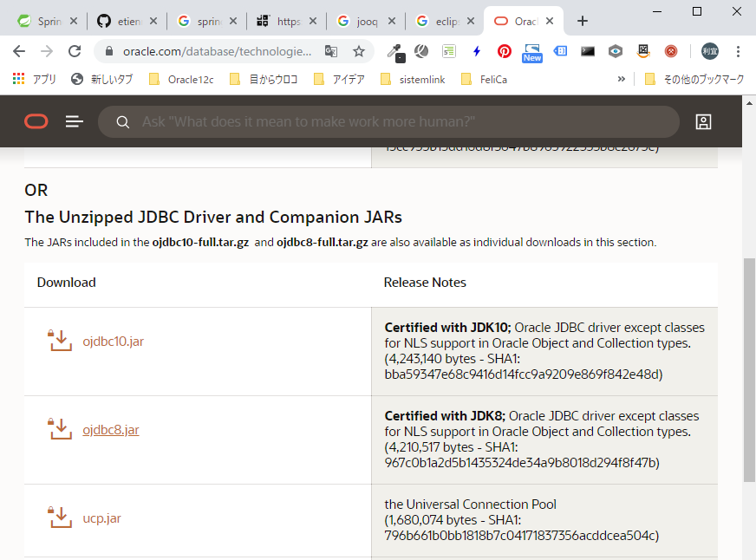Click the page vertical scrollbar thumb
Image resolution: width=756 pixels, height=560 pixels.
coord(749,370)
